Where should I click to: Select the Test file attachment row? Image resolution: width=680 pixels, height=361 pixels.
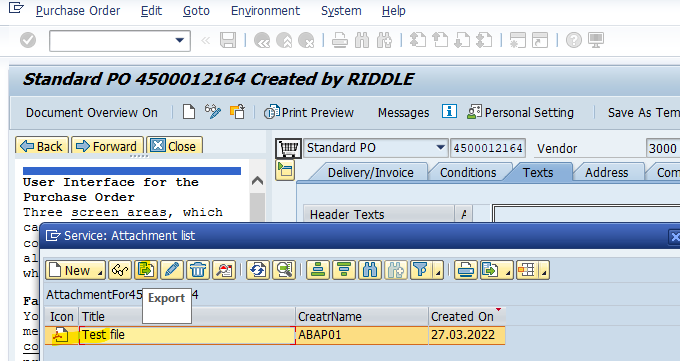[275, 335]
